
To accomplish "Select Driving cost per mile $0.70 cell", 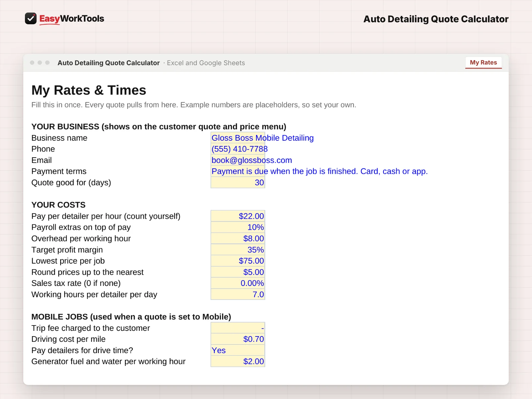I will pyautogui.click(x=238, y=339).
